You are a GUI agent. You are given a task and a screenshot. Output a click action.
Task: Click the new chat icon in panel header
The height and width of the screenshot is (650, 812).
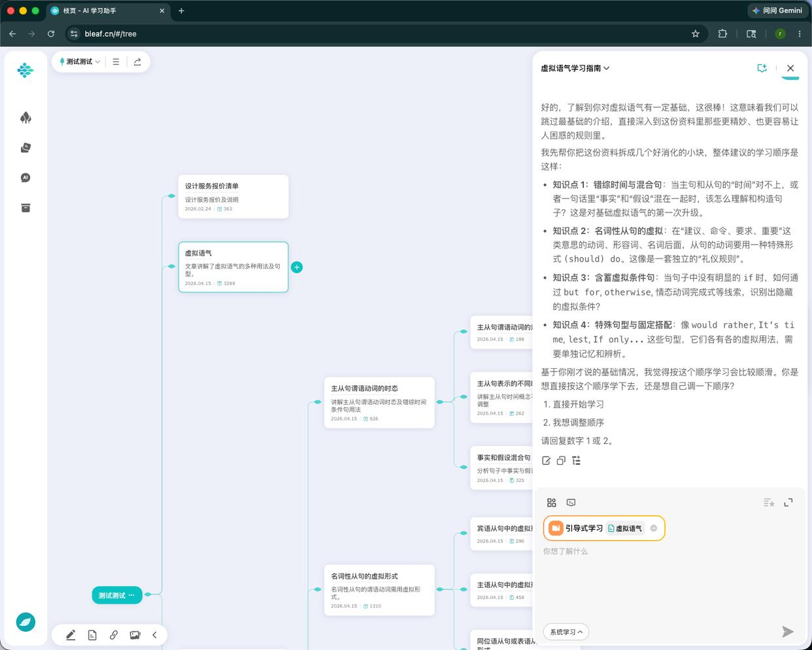tap(762, 68)
